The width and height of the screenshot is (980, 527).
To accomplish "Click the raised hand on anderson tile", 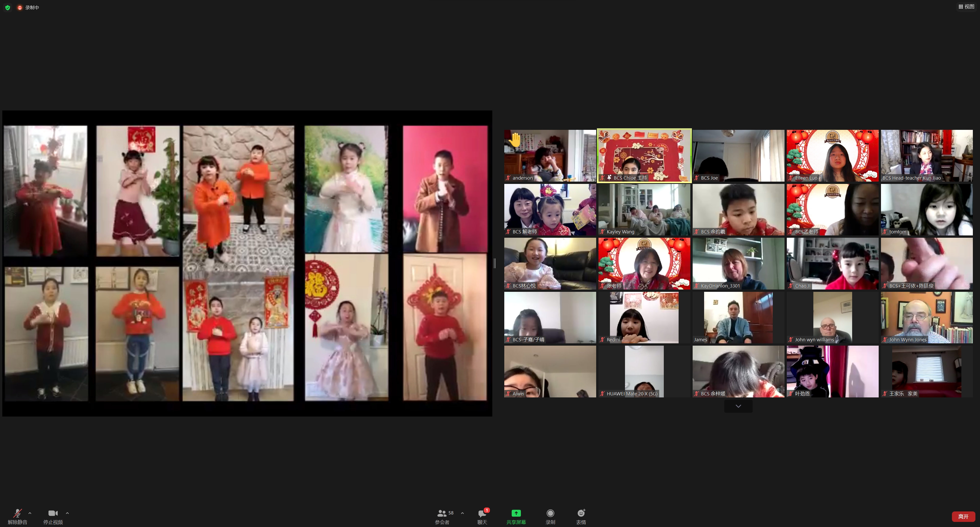I will [x=515, y=140].
